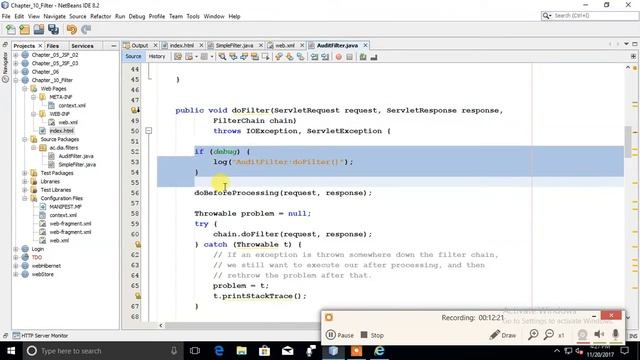Click the Uncomment editor toolbar icon
The width and height of the screenshot is (640, 360).
(x=373, y=57)
